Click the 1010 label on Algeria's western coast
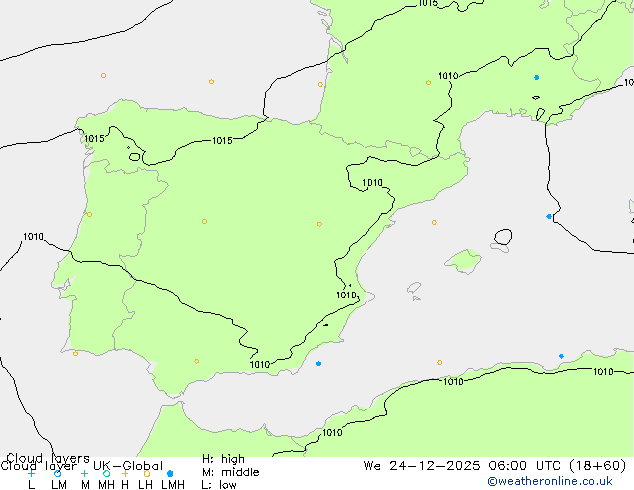634x490 pixels. click(453, 382)
